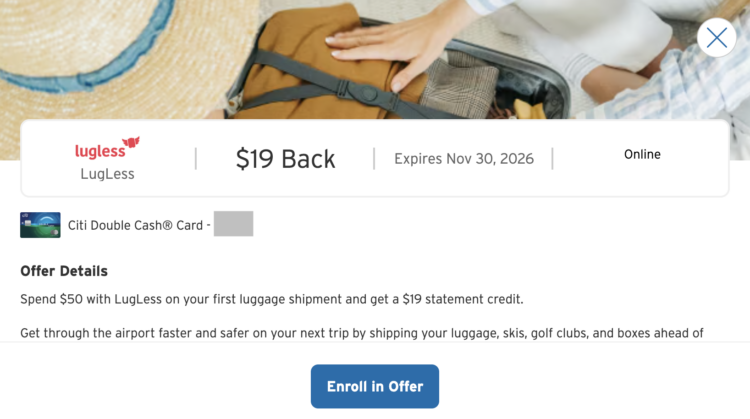This screenshot has width=750, height=419.
Task: Click the Online redemption label
Action: coord(642,154)
